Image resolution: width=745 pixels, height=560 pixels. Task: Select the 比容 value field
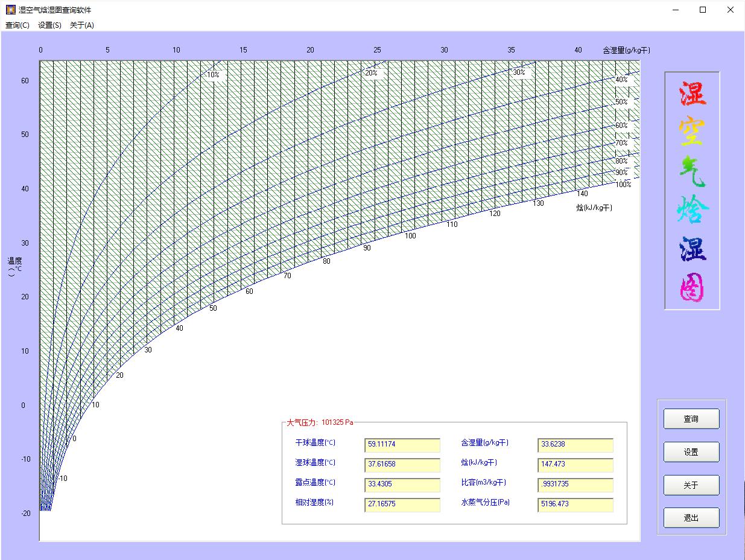[575, 485]
